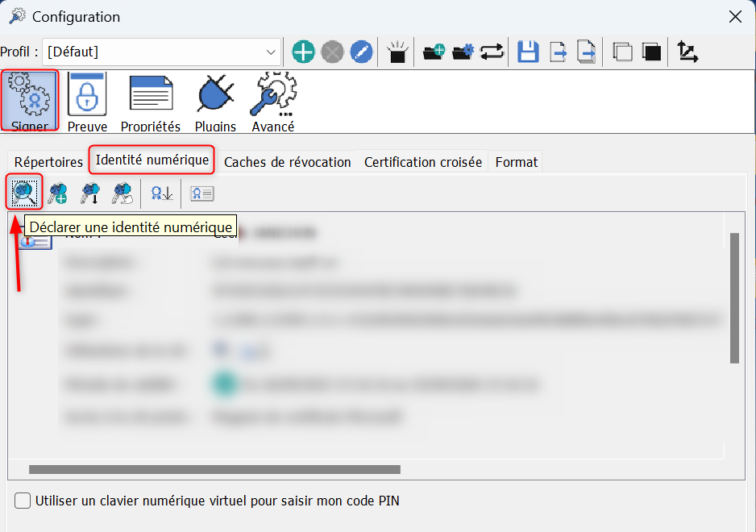Open the Avancé wrench section

[x=273, y=102]
